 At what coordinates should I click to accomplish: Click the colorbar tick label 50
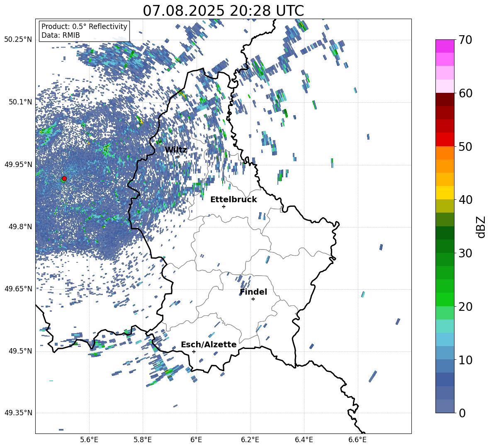(465, 147)
